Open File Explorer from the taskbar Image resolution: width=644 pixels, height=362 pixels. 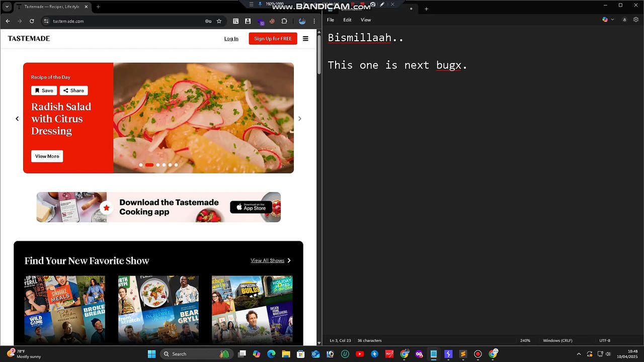click(x=286, y=354)
